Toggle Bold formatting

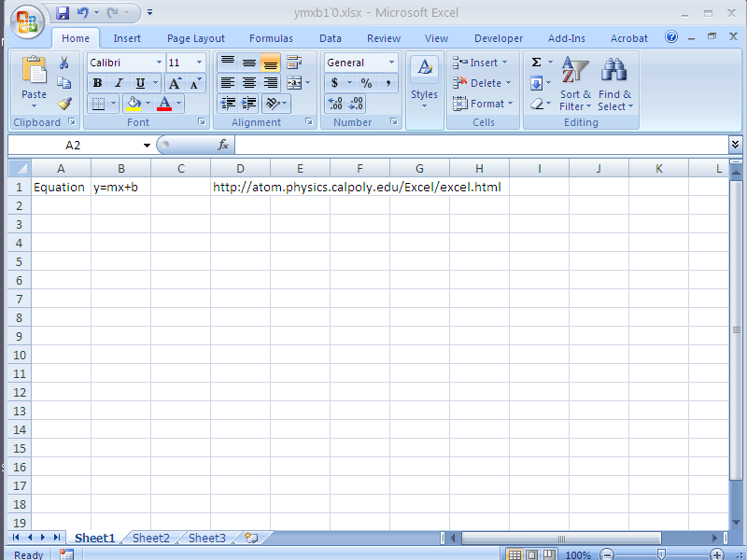pyautogui.click(x=97, y=83)
